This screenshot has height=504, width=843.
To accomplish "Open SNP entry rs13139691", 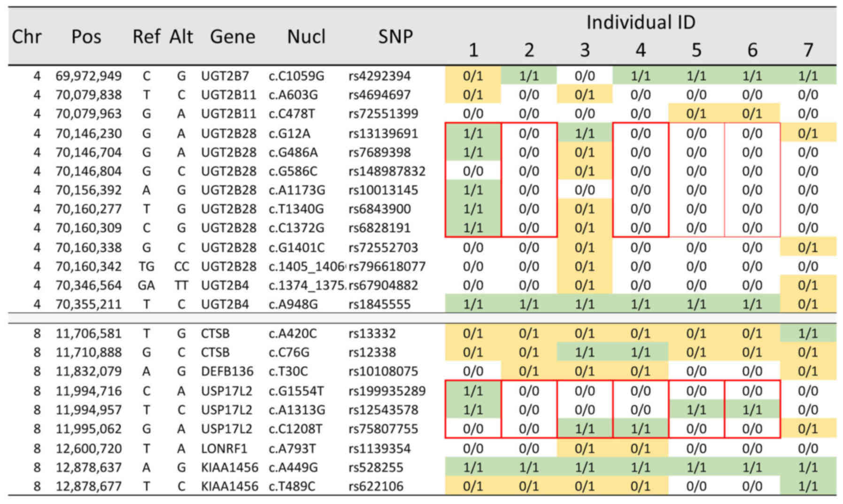I will coord(383,134).
